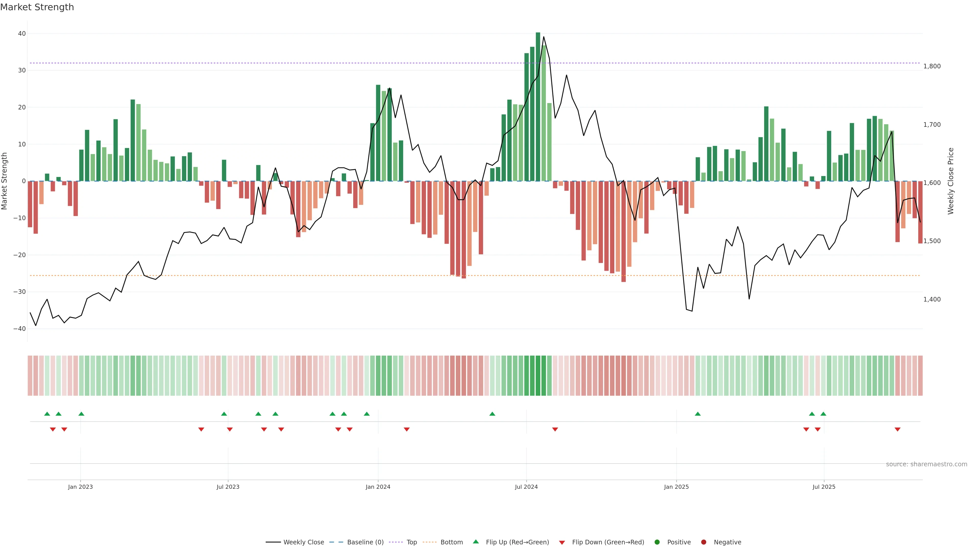Click the flip-up triangle just after Jan 2025
The height and width of the screenshot is (551, 980).
click(x=698, y=414)
